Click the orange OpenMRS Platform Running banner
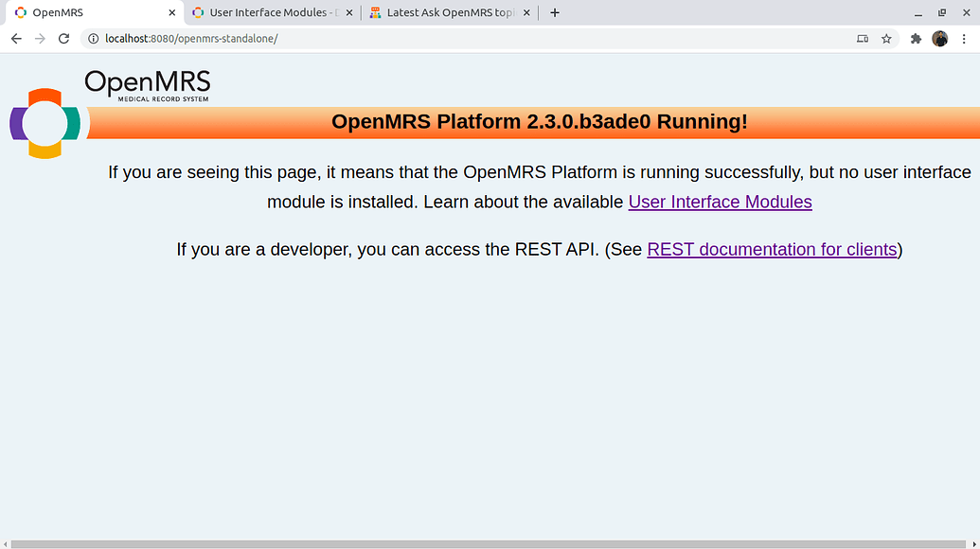The image size is (980, 549). coord(539,122)
